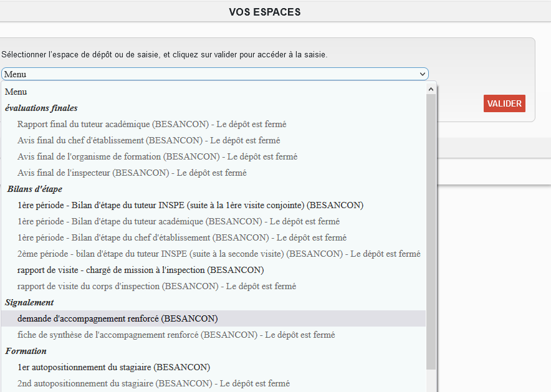Pick '2nd autopositionnement du stagiaire' option
This screenshot has height=392, width=551.
pos(153,383)
